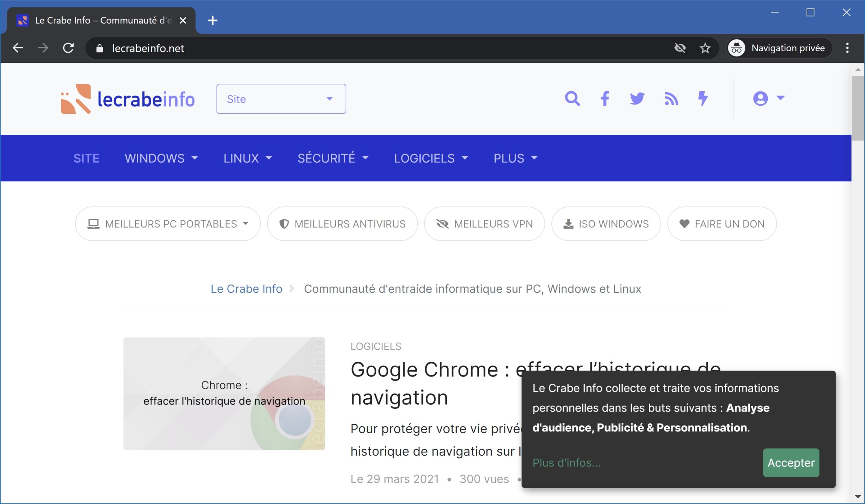Open the Chrome history article thumbnail
Image resolution: width=865 pixels, height=504 pixels.
[x=224, y=394]
